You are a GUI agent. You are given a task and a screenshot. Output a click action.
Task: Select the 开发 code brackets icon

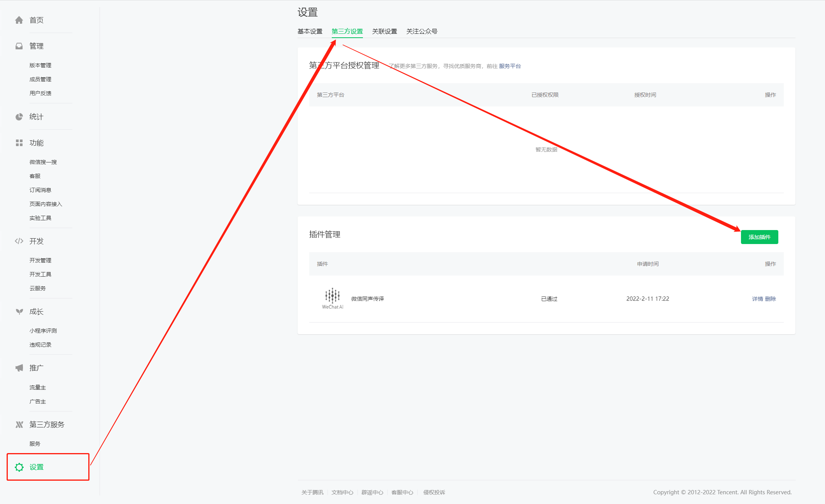pyautogui.click(x=19, y=241)
